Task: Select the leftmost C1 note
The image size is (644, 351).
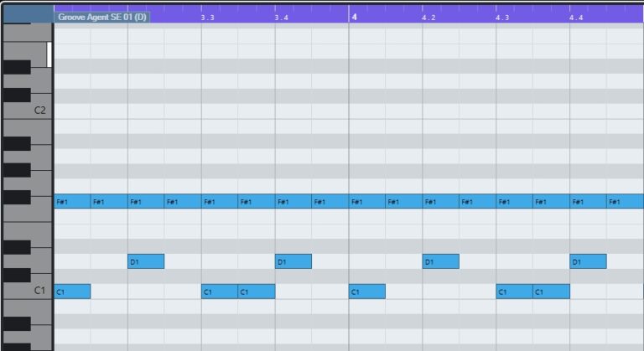Action: 72,292
